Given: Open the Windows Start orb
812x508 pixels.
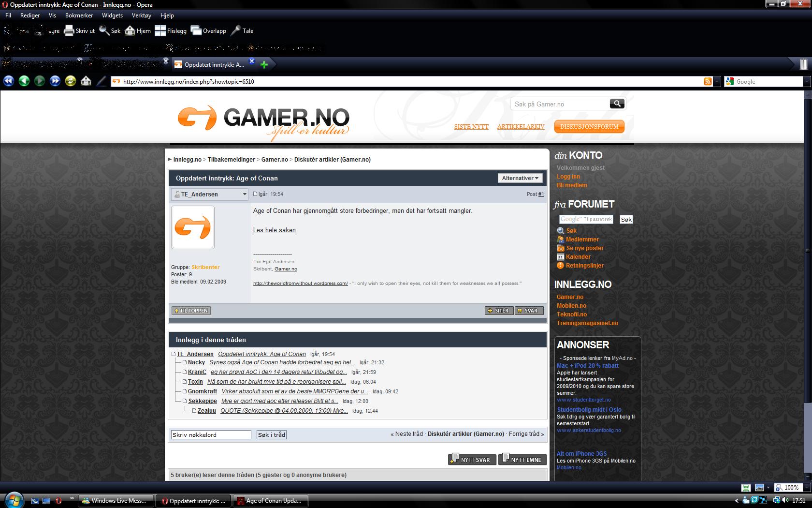Looking at the screenshot, I should [x=13, y=500].
